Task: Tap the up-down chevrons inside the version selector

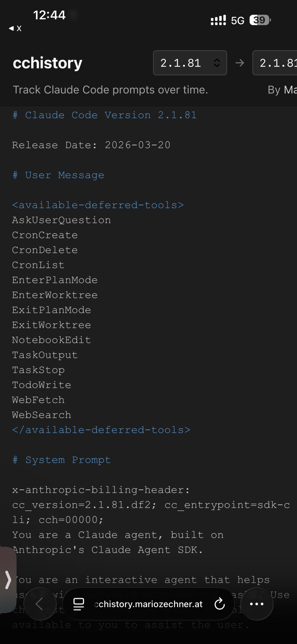Action: [x=216, y=63]
